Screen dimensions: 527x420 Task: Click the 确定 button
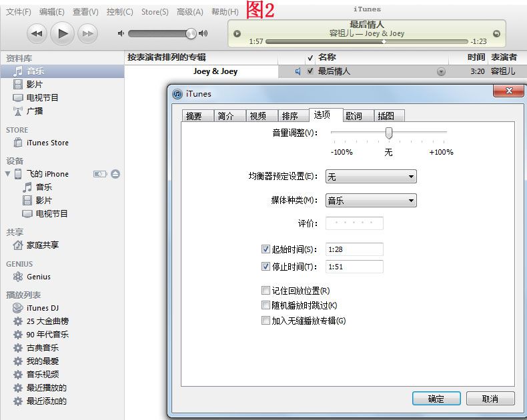(x=436, y=399)
